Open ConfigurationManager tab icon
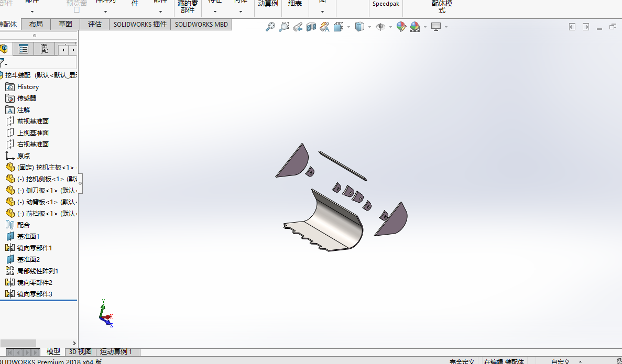The width and height of the screenshot is (622, 364). [x=45, y=49]
